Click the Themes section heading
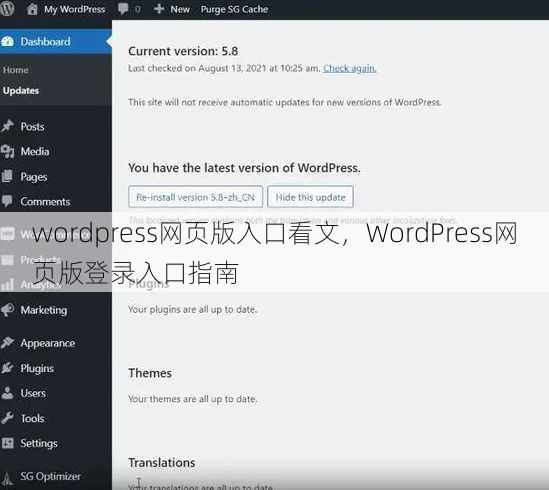The height and width of the screenshot is (490, 549). pos(150,373)
